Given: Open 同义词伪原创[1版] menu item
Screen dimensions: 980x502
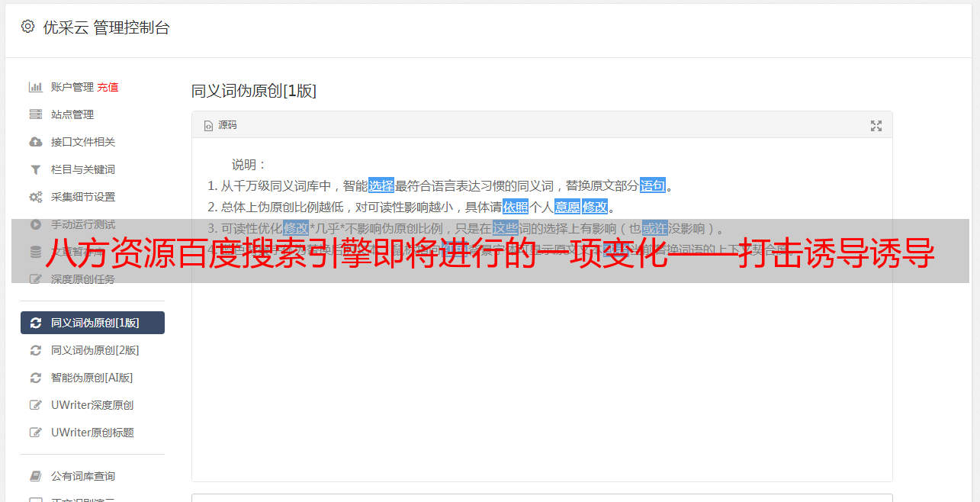Looking at the screenshot, I should pos(92,323).
